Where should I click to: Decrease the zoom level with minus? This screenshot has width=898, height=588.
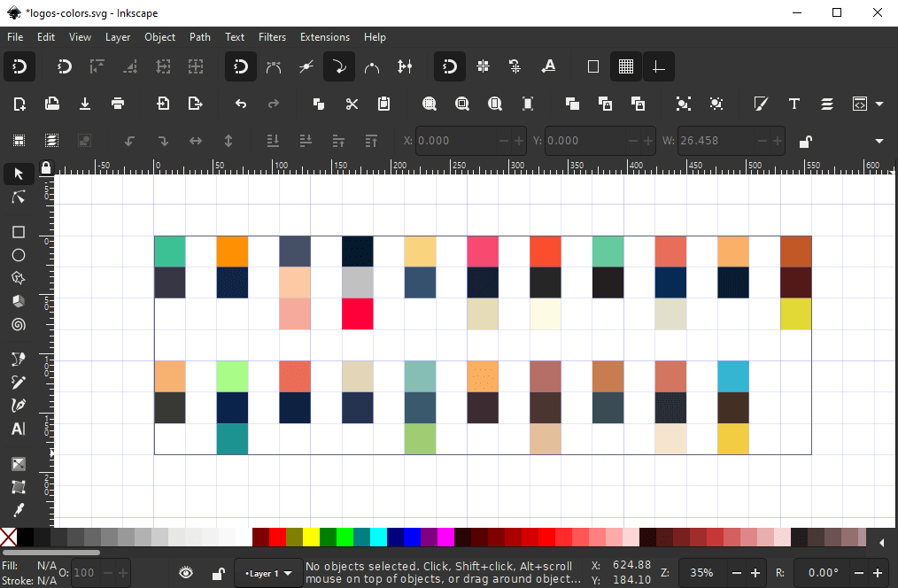click(737, 573)
